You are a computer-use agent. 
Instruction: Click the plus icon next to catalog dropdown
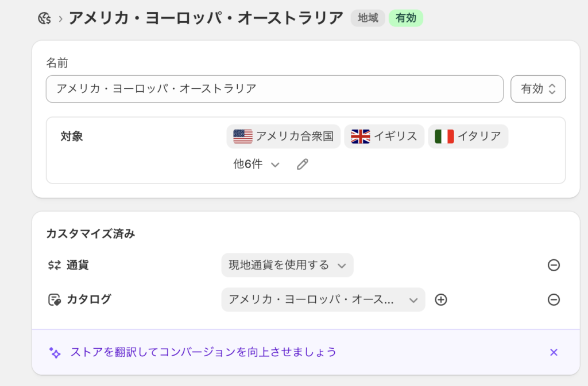pyautogui.click(x=440, y=299)
